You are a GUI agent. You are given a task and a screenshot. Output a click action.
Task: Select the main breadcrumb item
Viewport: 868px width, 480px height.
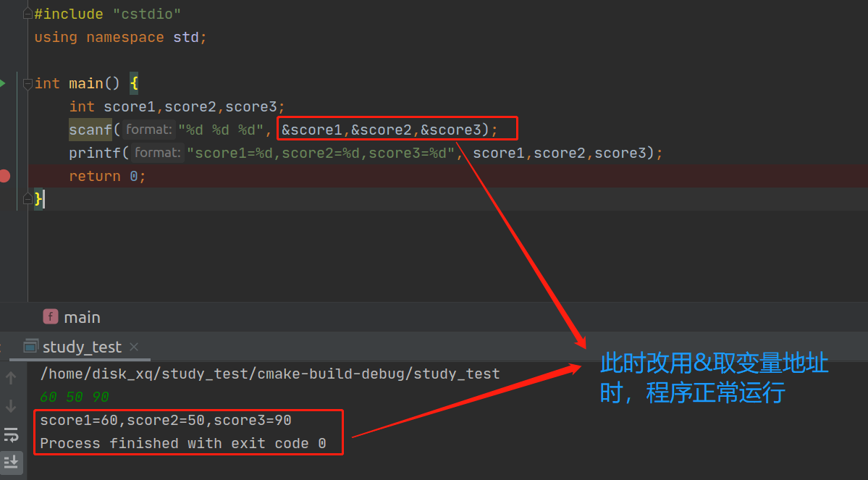(x=82, y=317)
